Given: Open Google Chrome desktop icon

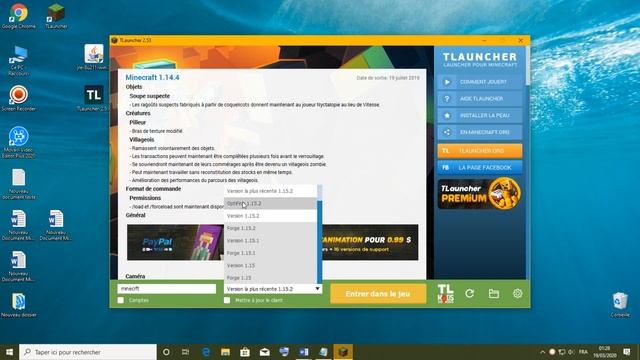Looking at the screenshot, I should tap(18, 16).
